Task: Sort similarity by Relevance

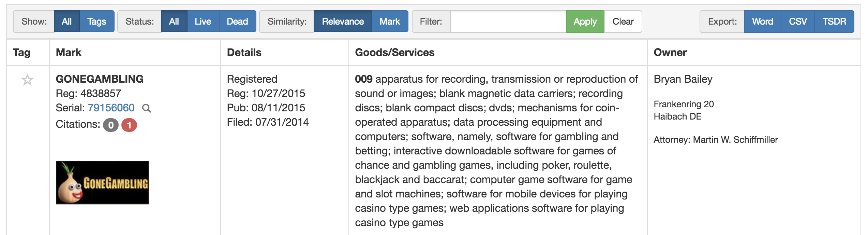Action: (343, 22)
